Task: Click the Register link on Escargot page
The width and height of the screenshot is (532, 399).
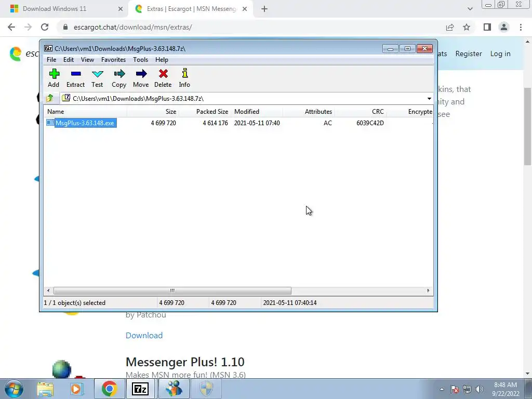Action: 469,54
